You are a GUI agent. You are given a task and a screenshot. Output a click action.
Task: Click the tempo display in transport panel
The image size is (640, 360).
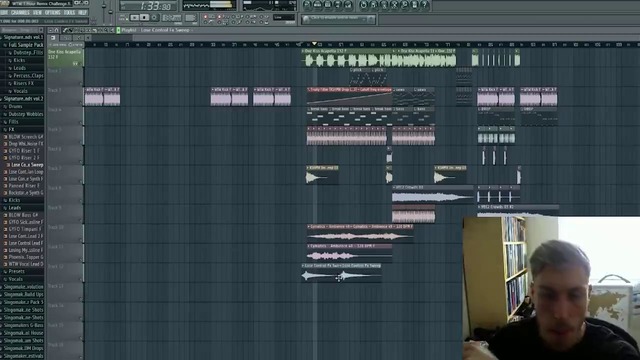(172, 18)
